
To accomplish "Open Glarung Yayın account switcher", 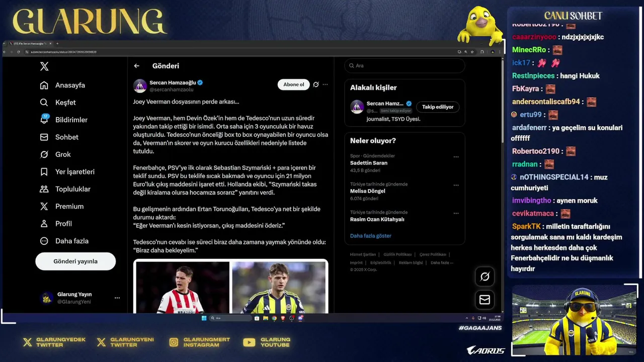I will pos(79,298).
